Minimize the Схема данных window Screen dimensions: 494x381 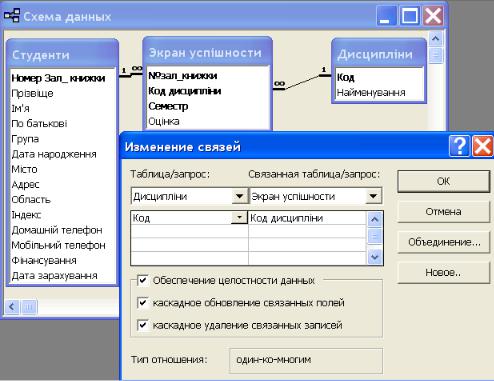(x=386, y=16)
